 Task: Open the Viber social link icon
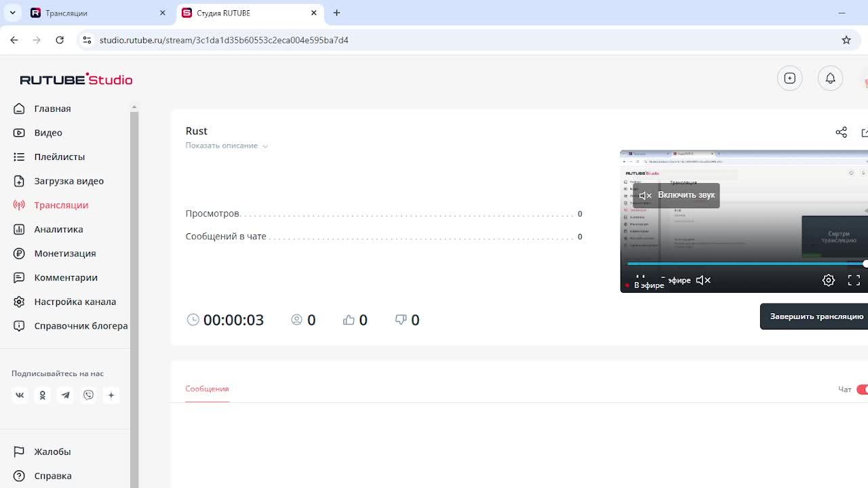tap(88, 395)
